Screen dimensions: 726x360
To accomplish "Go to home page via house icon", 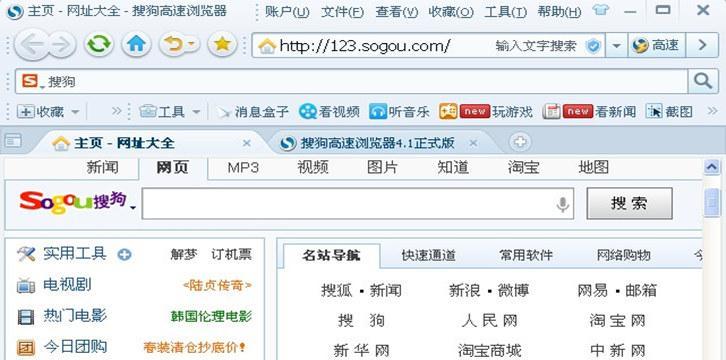I will tap(136, 44).
